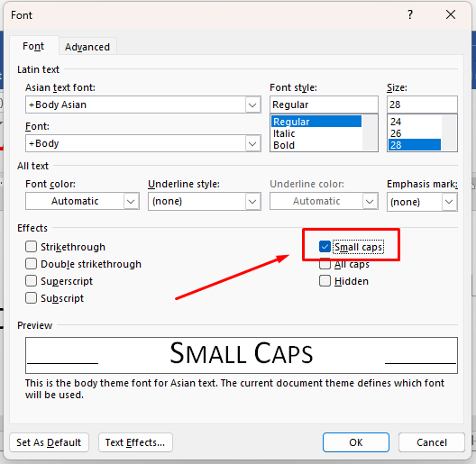This screenshot has height=464, width=476.
Task: Open Text Effects dialog
Action: [x=135, y=442]
